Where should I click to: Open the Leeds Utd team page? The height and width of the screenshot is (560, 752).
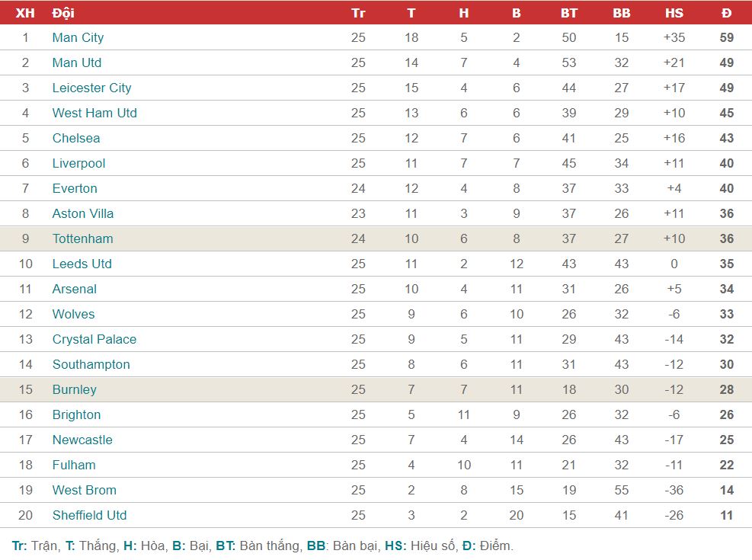coord(82,264)
